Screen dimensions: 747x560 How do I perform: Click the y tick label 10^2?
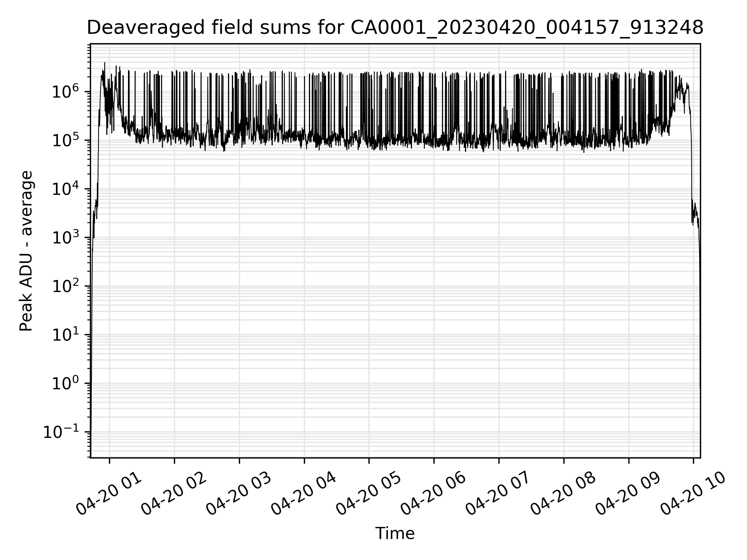[x=65, y=285]
